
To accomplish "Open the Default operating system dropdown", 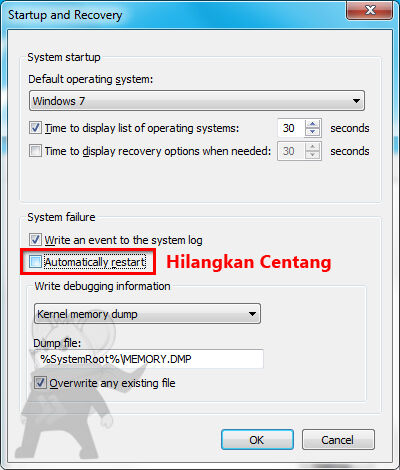I will pos(197,101).
